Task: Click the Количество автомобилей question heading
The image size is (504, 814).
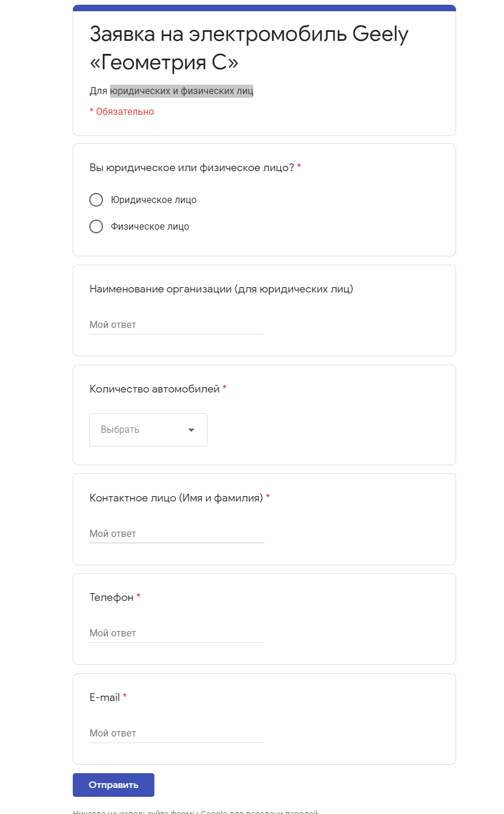Action: click(154, 389)
